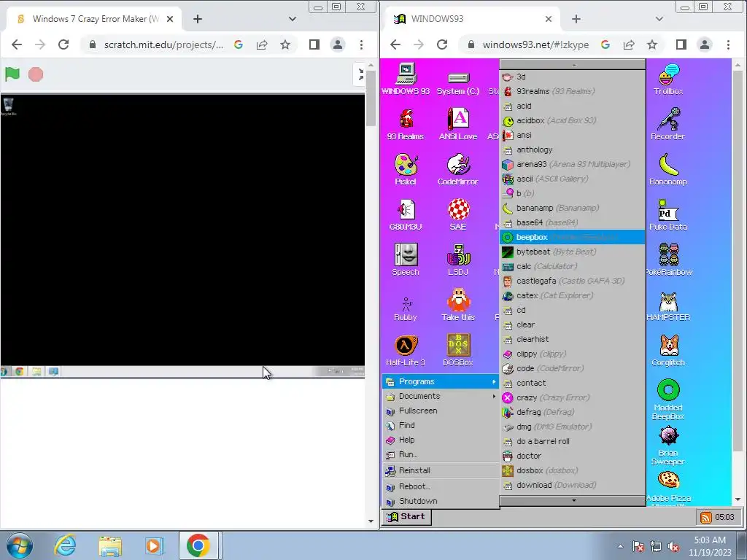
Task: Launch the Piskel palette icon
Action: click(x=406, y=169)
